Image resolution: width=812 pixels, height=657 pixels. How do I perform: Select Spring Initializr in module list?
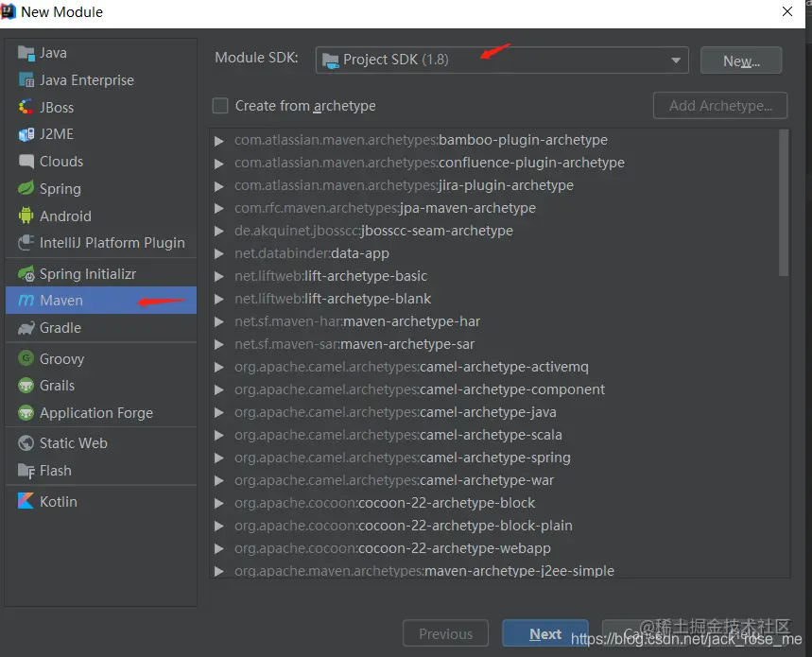[x=101, y=273]
